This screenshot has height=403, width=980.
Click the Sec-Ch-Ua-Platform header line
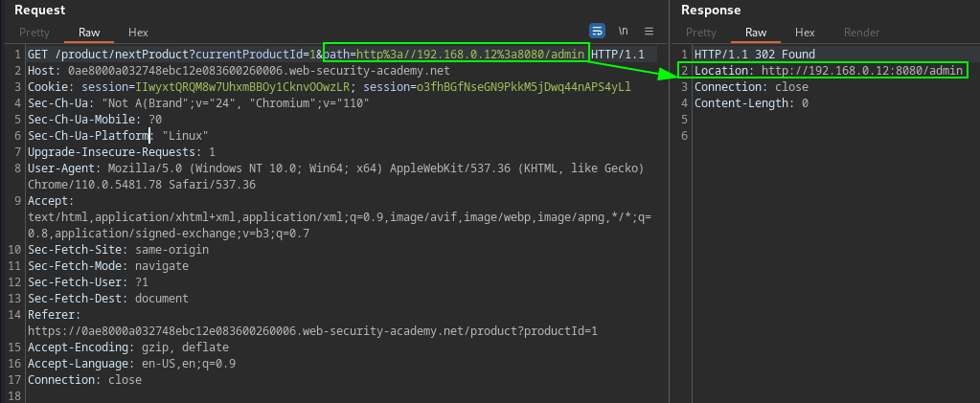tap(118, 136)
